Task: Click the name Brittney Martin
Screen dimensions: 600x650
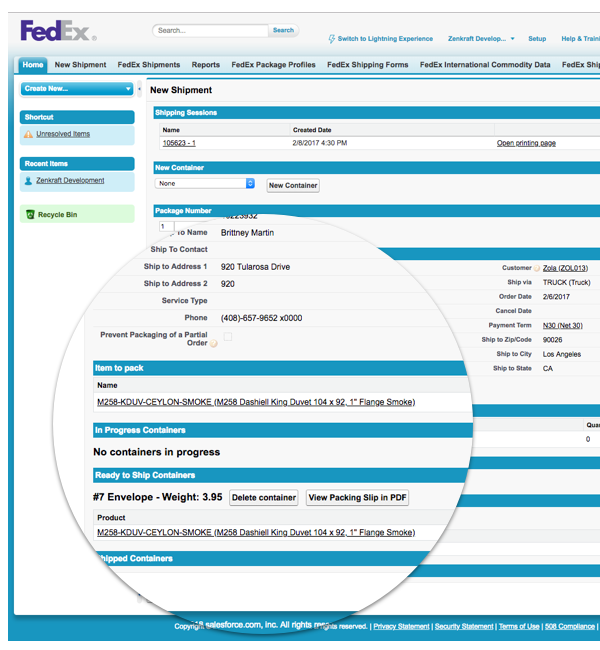Action: [248, 233]
